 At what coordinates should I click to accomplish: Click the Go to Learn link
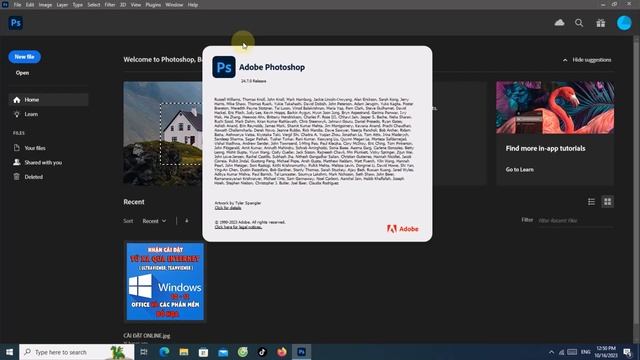520,169
